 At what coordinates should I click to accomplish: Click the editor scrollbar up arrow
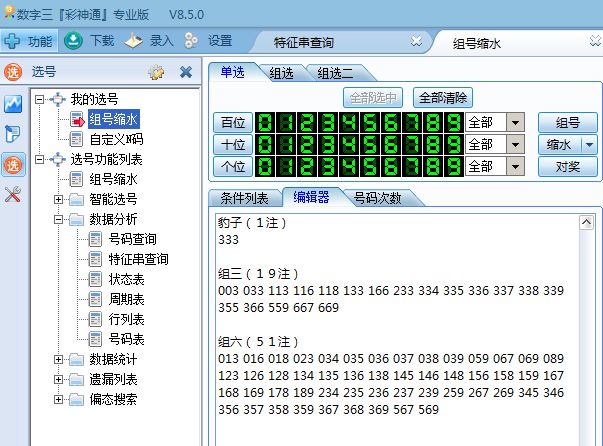pyautogui.click(x=586, y=222)
